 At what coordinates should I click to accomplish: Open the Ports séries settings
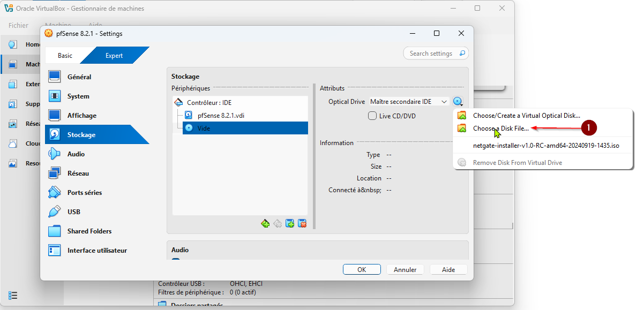84,193
